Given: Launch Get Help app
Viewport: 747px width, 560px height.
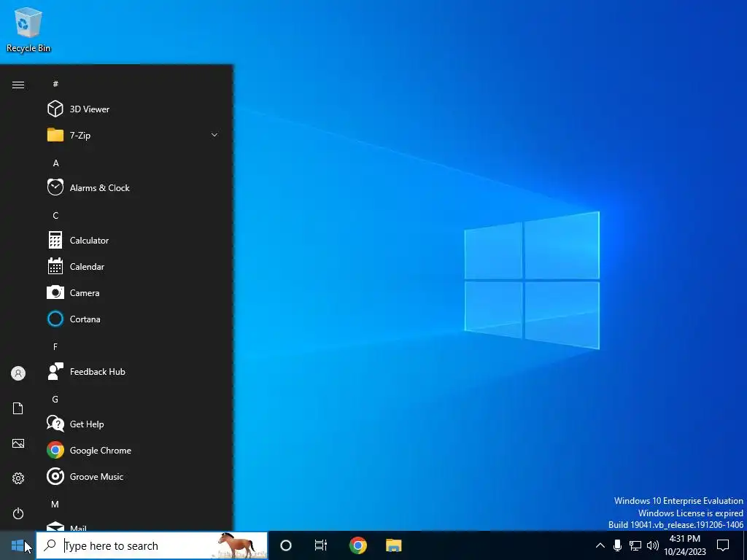Looking at the screenshot, I should (x=133, y=424).
